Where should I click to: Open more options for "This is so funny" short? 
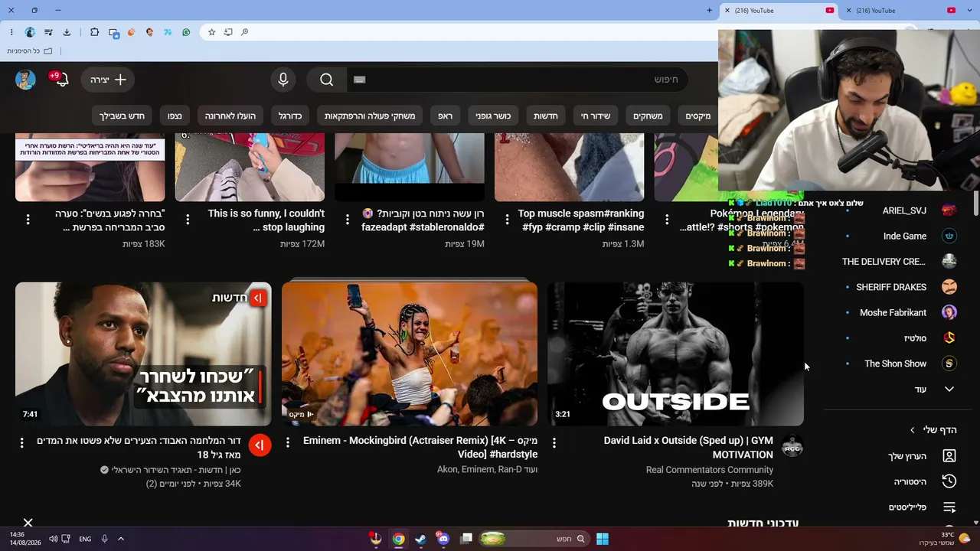(188, 219)
